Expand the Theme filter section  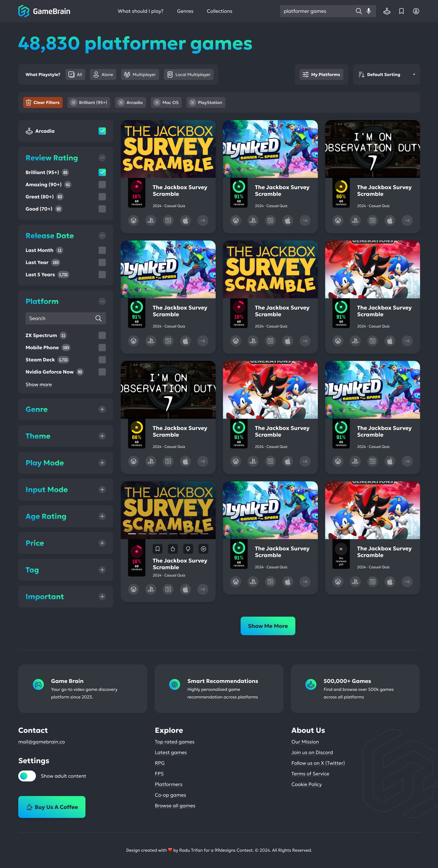tap(102, 436)
